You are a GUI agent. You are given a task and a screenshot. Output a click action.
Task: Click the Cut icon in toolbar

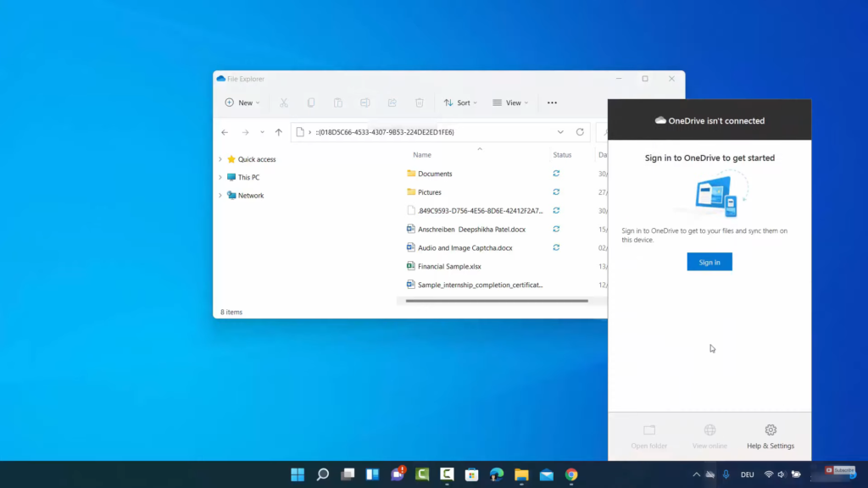pos(284,103)
